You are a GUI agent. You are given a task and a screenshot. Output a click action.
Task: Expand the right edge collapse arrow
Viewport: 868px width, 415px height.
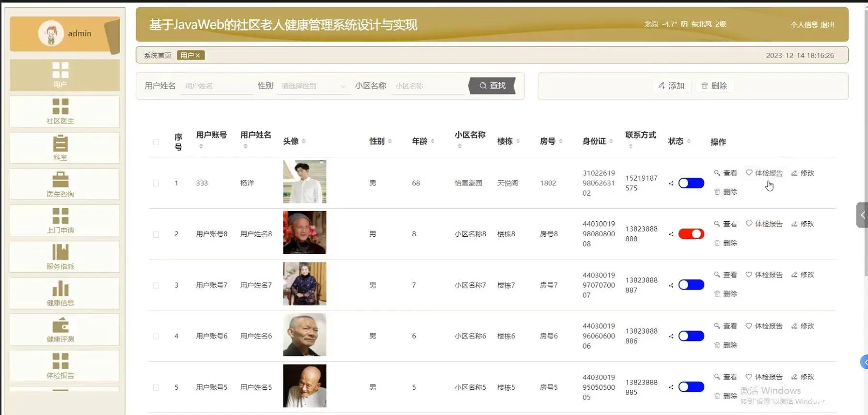[x=862, y=215]
